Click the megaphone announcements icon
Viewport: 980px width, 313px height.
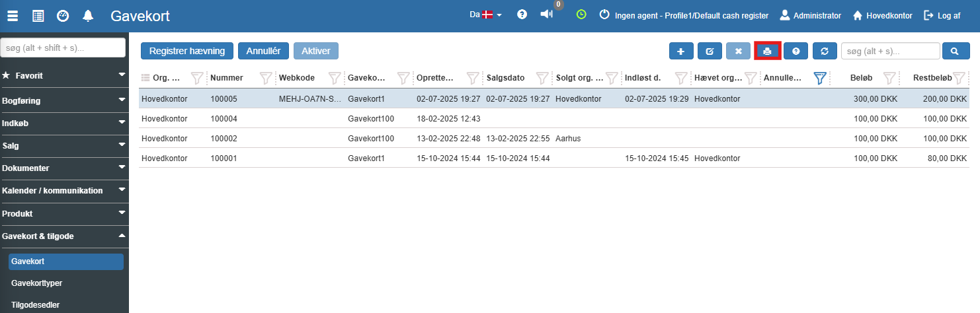(546, 14)
